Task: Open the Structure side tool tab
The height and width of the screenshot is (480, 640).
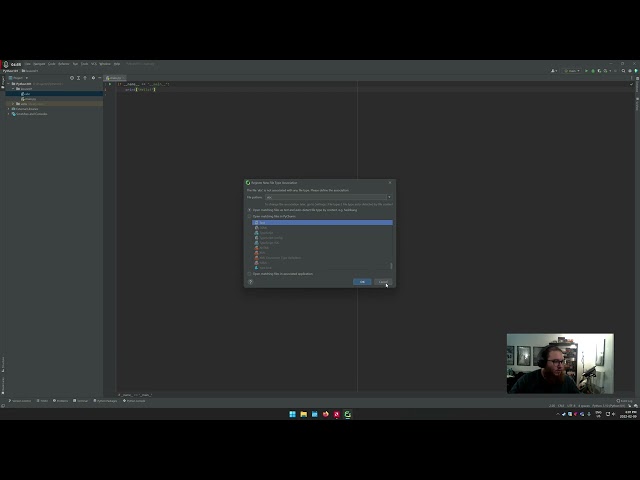Action: pyautogui.click(x=3, y=364)
